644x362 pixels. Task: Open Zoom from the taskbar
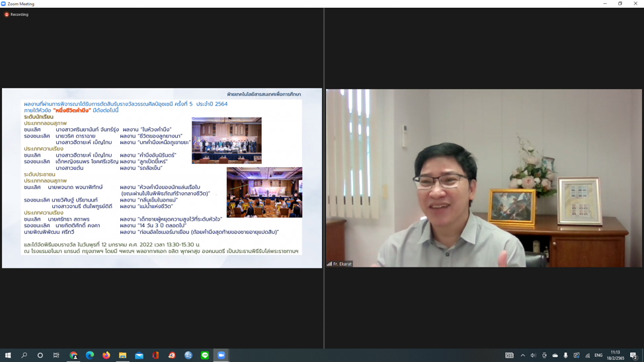click(221, 355)
